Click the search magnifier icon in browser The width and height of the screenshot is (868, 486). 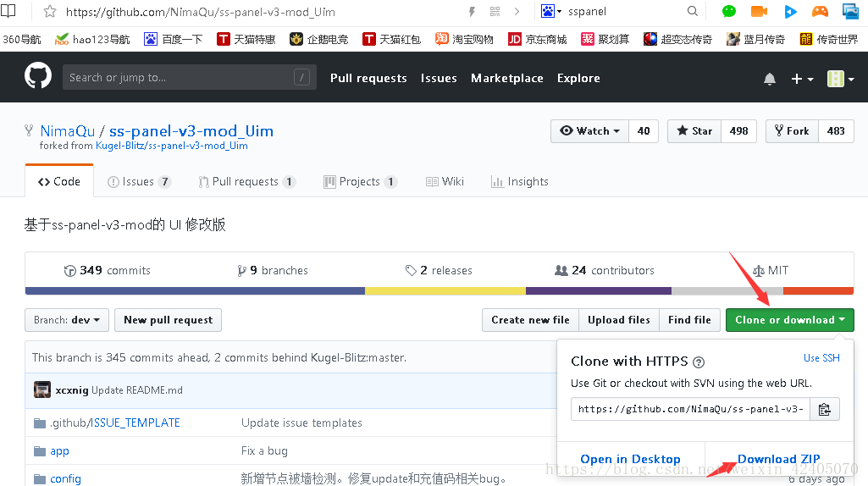693,11
